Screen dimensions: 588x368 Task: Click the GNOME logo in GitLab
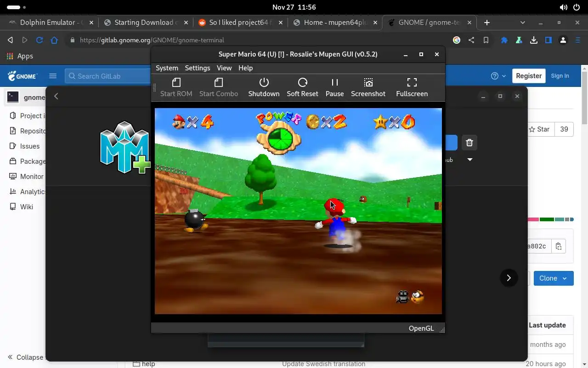tap(22, 76)
